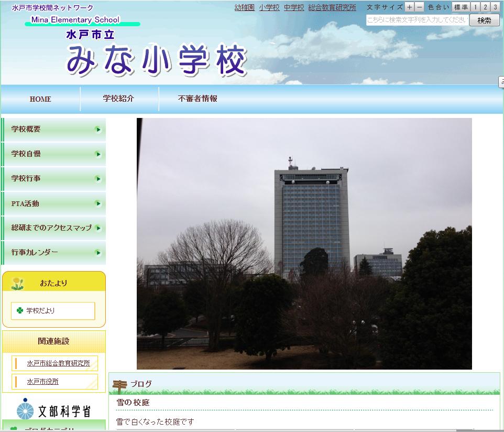Expand the 学校行事 sidebar menu

tap(54, 179)
